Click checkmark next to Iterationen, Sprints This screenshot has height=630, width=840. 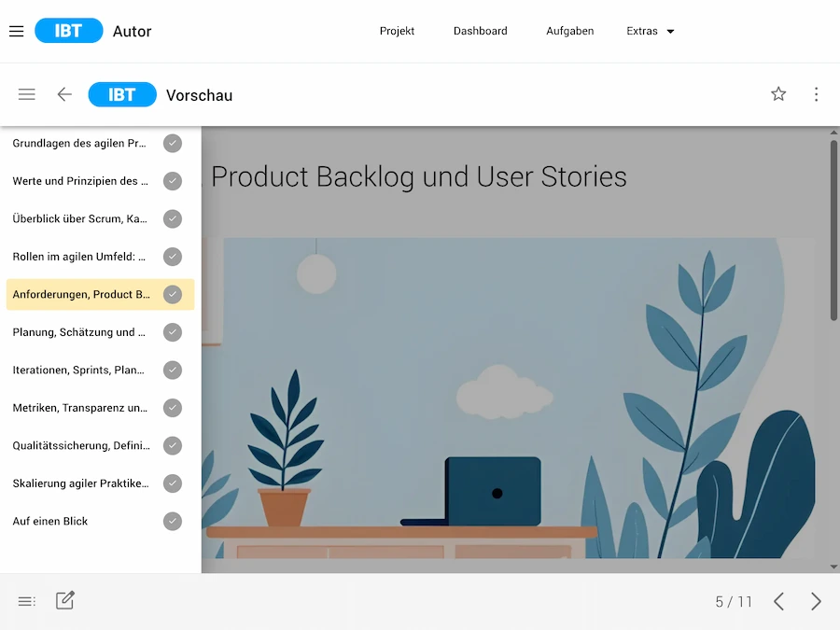pos(173,371)
